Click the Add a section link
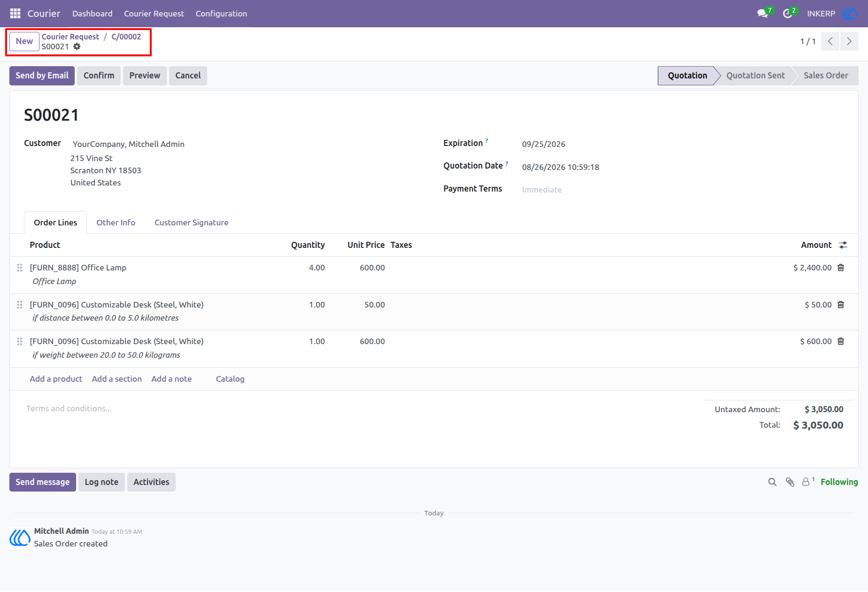This screenshot has width=868, height=592. [117, 379]
